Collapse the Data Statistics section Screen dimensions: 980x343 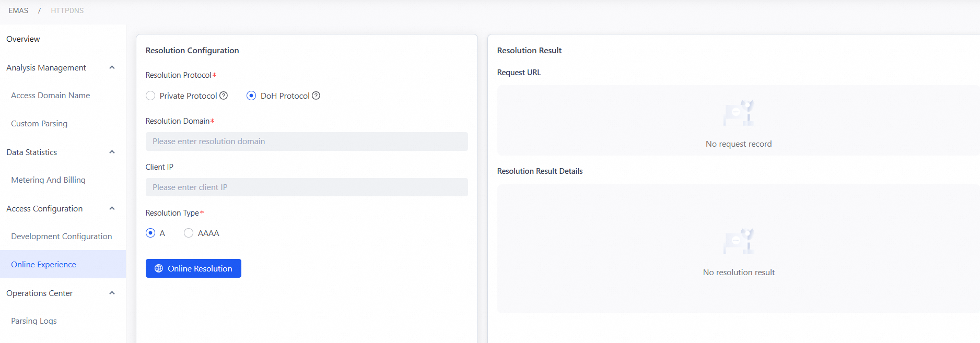click(112, 152)
